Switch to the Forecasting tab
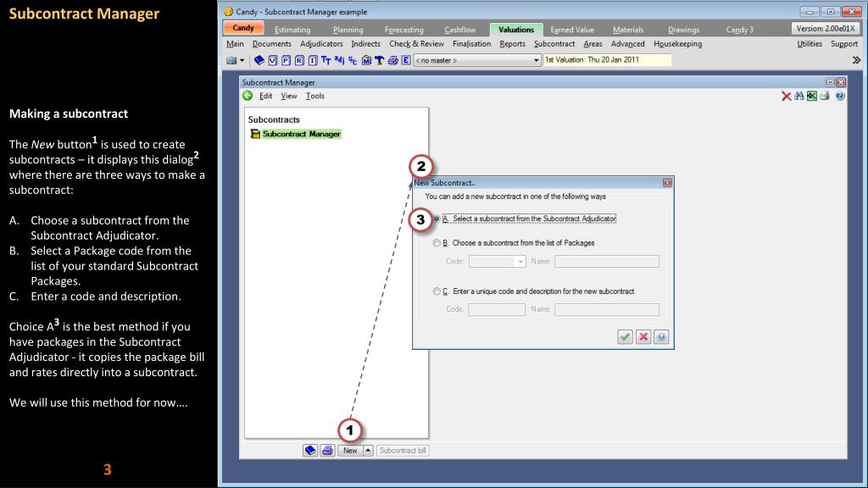This screenshot has height=488, width=868. [404, 30]
